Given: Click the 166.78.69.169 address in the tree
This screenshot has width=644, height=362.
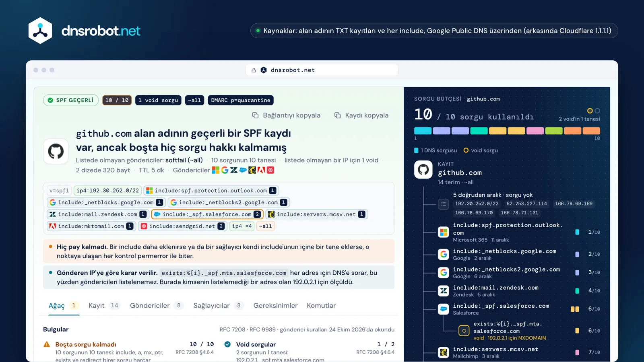Looking at the screenshot, I should point(574,204).
